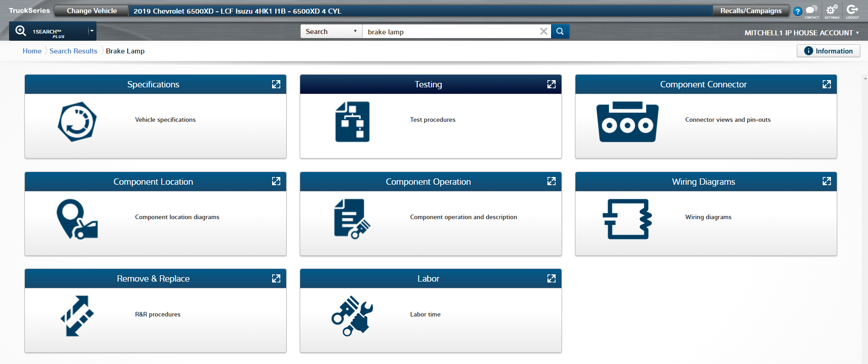
Task: Select the Component Location map pin icon
Action: [x=77, y=219]
